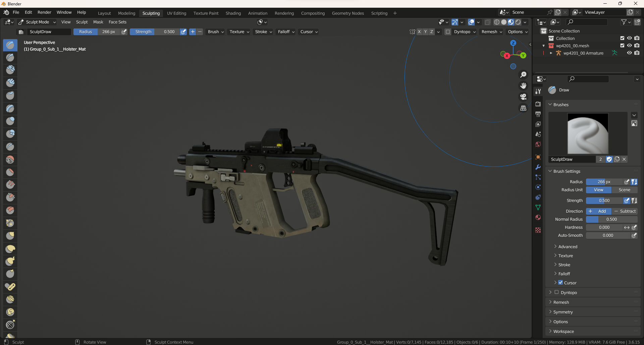Screen dimensions: 644x345
Task: Toggle camera view gizmo icon
Action: click(x=523, y=97)
